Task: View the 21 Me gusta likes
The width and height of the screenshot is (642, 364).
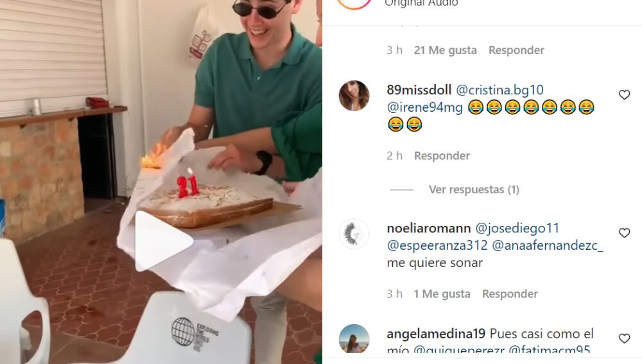Action: coord(445,50)
